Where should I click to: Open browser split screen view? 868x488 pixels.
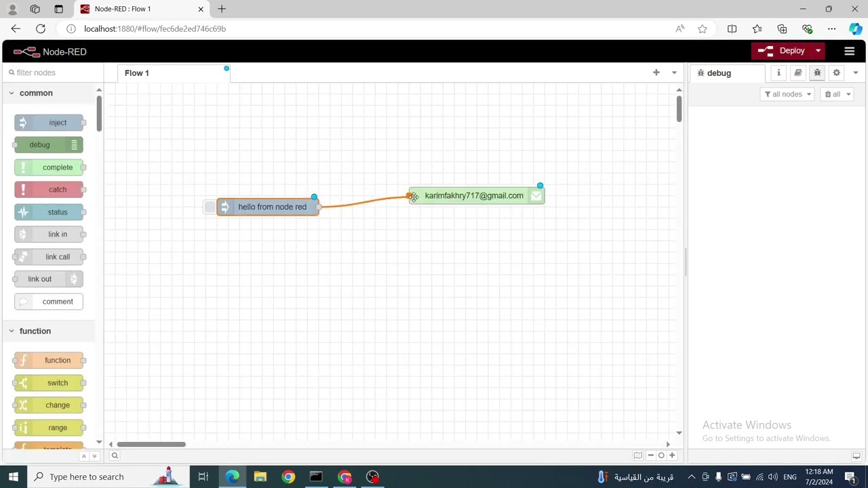732,28
